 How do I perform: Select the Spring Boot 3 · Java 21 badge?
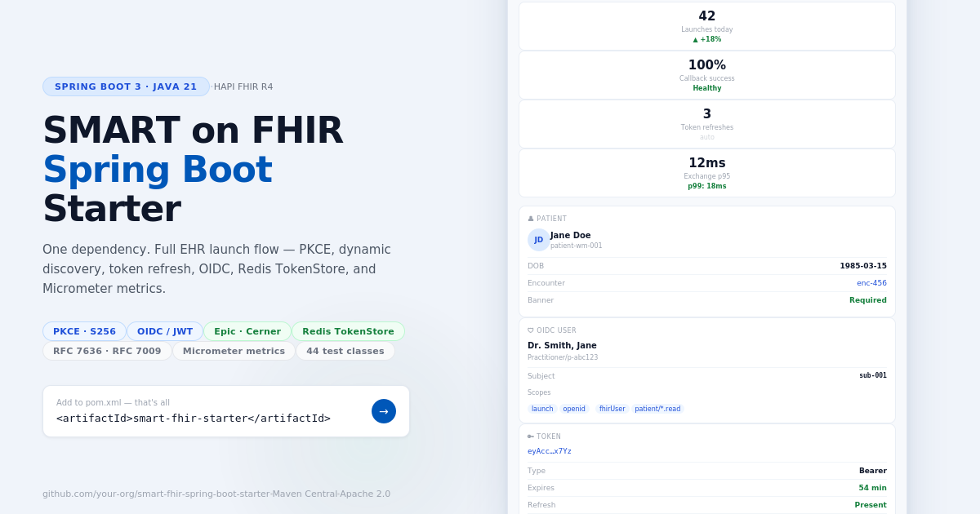pos(126,86)
